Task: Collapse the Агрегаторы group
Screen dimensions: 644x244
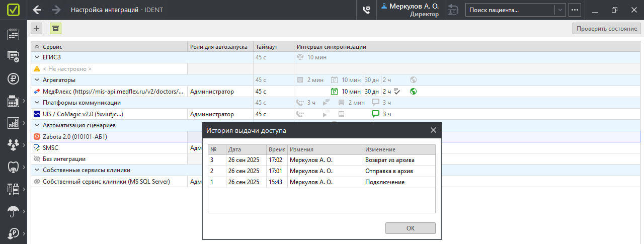Action: coord(37,80)
